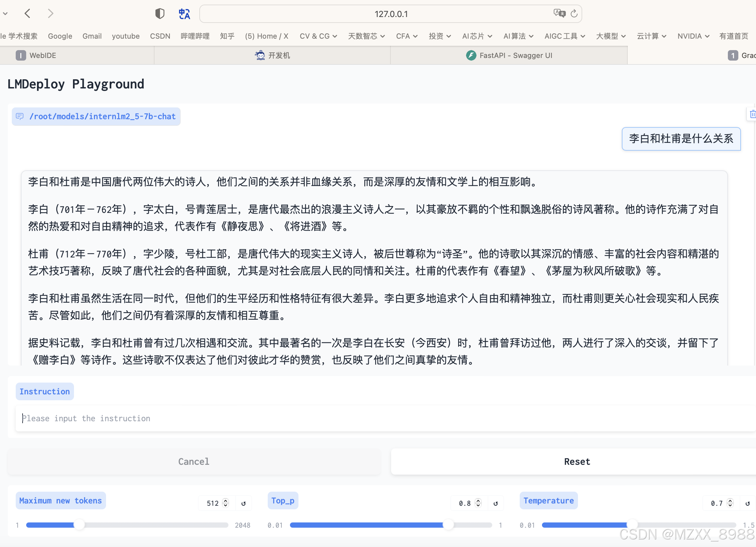The image size is (756, 547).
Task: Click the chat bubble icon beside the model path
Action: [20, 116]
